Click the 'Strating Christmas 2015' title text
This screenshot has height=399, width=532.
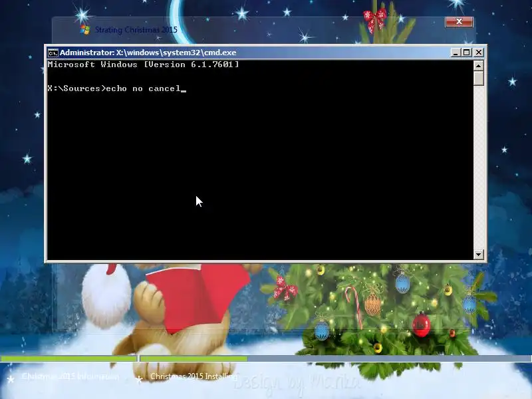(x=136, y=30)
